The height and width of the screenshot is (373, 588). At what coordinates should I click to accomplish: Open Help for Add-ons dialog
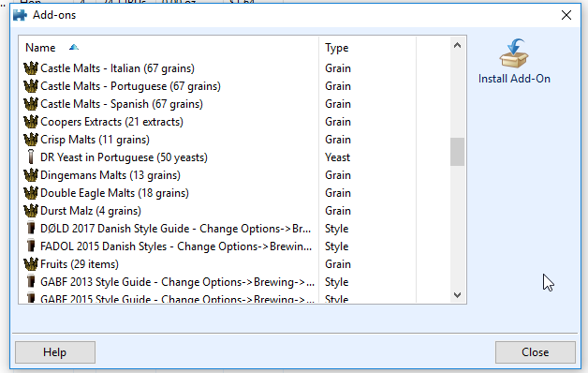pyautogui.click(x=55, y=352)
